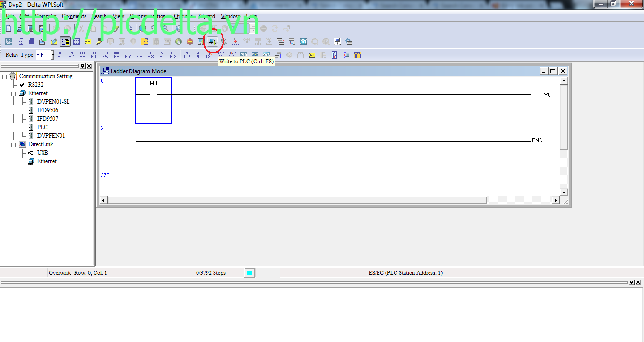Click the PID toolbar icon

point(244,55)
